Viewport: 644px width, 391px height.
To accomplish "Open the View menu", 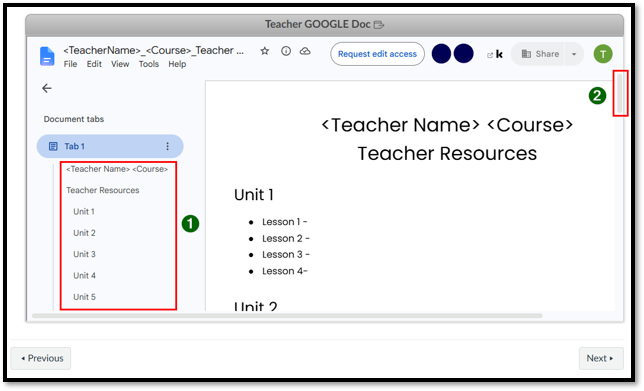I will pyautogui.click(x=120, y=64).
